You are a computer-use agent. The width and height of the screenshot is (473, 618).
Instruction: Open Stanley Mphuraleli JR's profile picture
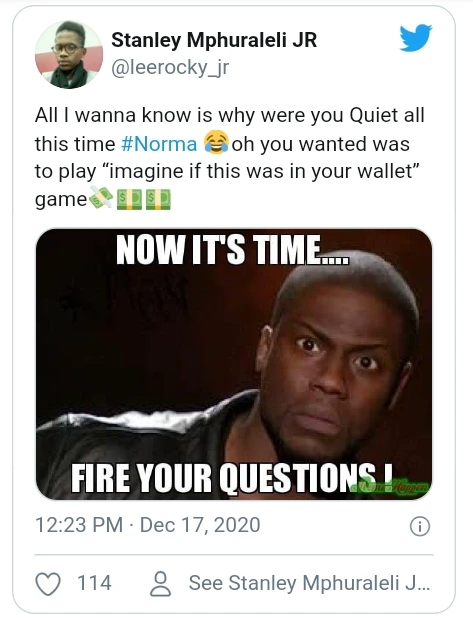click(69, 54)
